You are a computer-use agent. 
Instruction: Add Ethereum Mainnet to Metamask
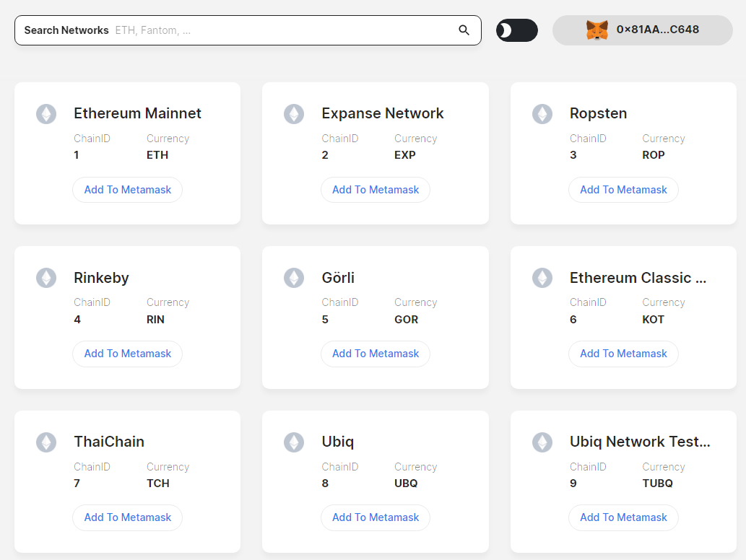[128, 190]
